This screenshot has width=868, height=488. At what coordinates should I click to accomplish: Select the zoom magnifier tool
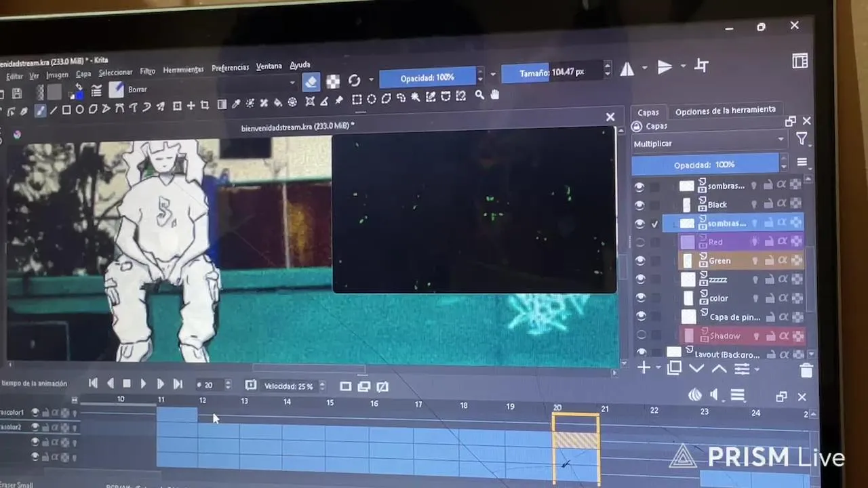point(479,96)
